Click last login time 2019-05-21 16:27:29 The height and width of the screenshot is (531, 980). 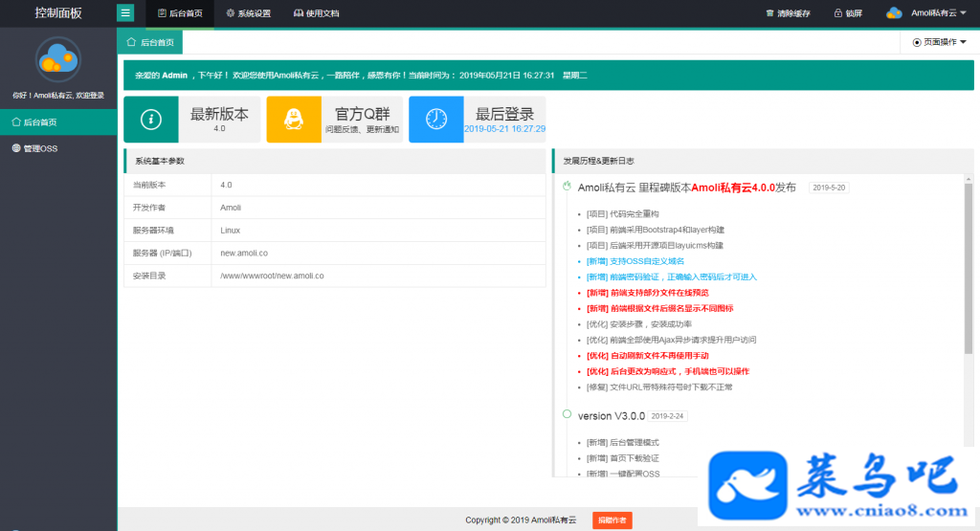click(504, 129)
